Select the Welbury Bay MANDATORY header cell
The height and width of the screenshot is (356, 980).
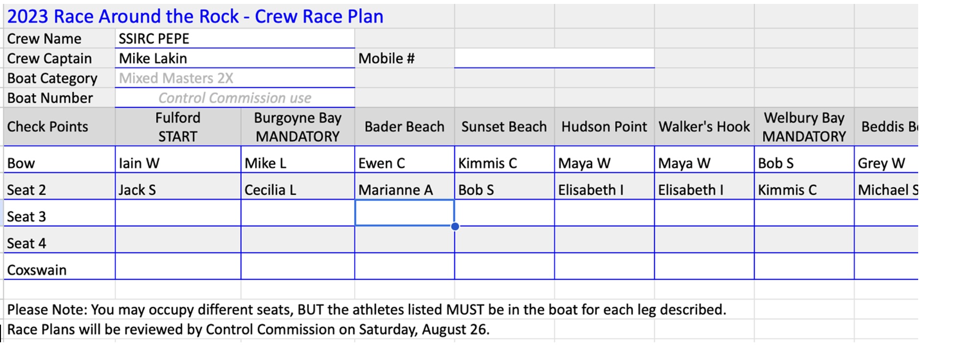(x=804, y=127)
